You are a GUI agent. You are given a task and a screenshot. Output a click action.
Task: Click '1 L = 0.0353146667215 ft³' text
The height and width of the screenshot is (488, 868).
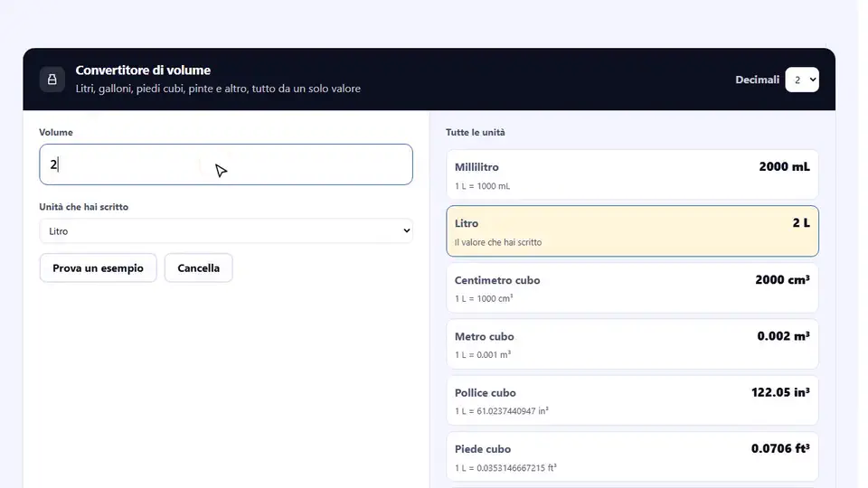pos(505,467)
